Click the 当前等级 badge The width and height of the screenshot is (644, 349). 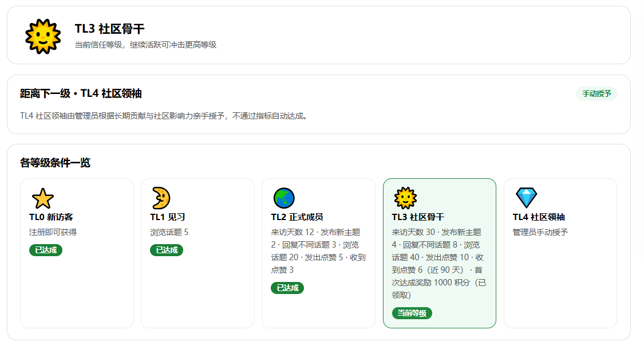pyautogui.click(x=412, y=313)
